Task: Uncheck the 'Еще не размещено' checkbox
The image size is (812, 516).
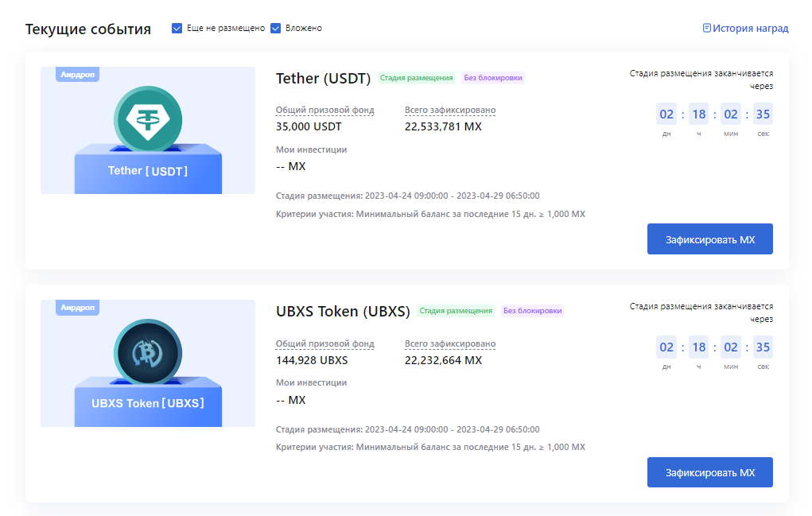Action: pos(177,28)
